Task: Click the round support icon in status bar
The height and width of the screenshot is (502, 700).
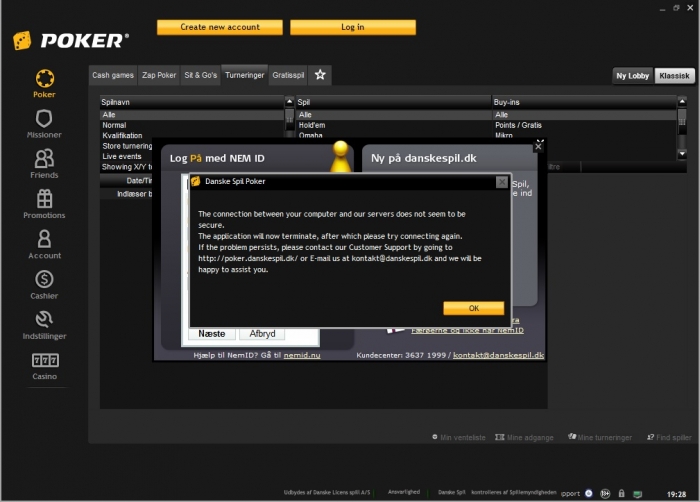Action: pyautogui.click(x=589, y=494)
